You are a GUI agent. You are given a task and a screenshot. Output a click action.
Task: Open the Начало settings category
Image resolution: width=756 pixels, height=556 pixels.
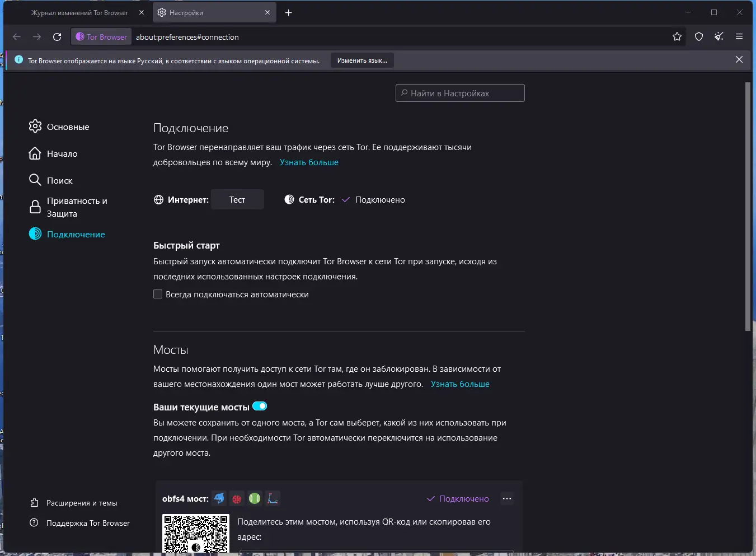click(x=53, y=153)
